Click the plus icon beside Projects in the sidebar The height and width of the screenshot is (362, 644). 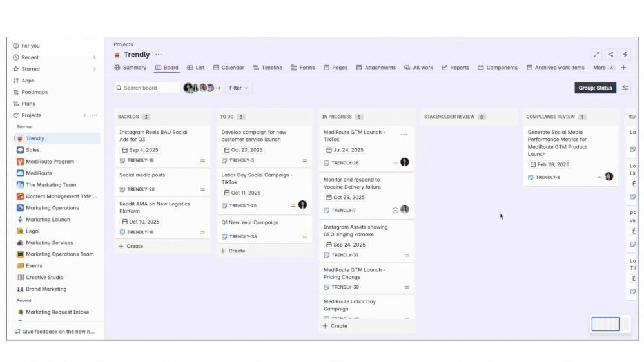pyautogui.click(x=84, y=115)
